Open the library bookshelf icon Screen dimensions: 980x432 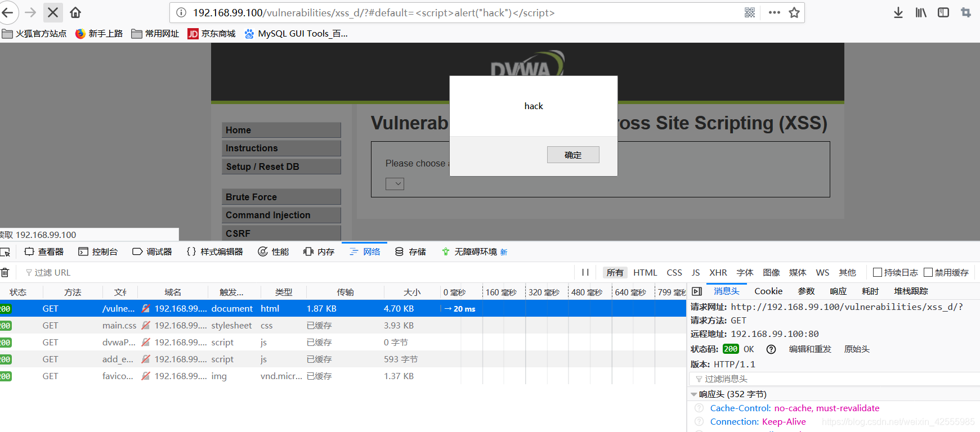[x=921, y=12]
